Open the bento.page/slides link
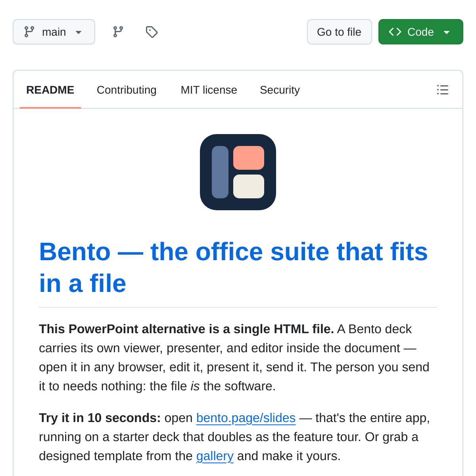476x476 pixels. tap(246, 418)
